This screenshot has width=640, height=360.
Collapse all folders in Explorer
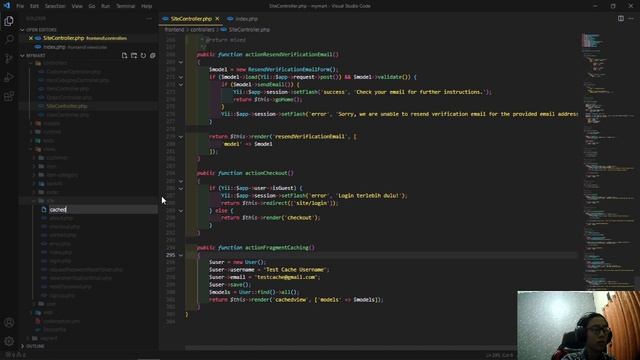(x=153, y=56)
